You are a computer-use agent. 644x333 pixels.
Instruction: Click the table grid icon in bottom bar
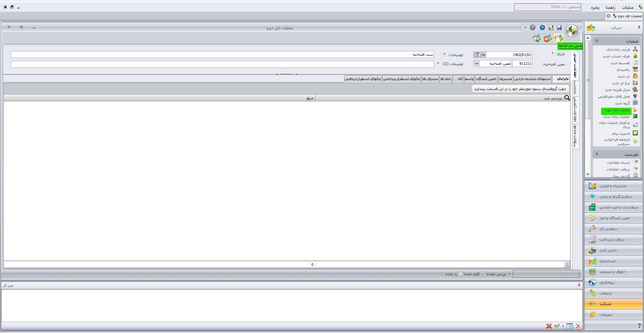[570, 326]
